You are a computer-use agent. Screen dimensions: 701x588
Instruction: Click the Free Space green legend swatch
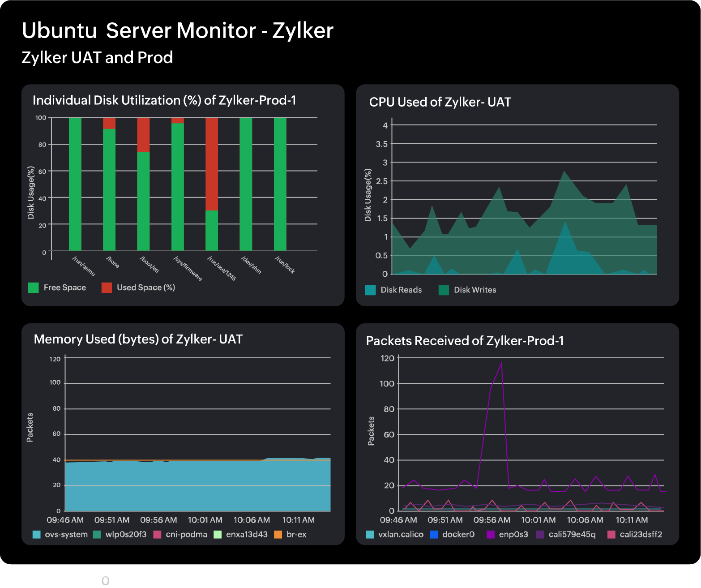[34, 288]
